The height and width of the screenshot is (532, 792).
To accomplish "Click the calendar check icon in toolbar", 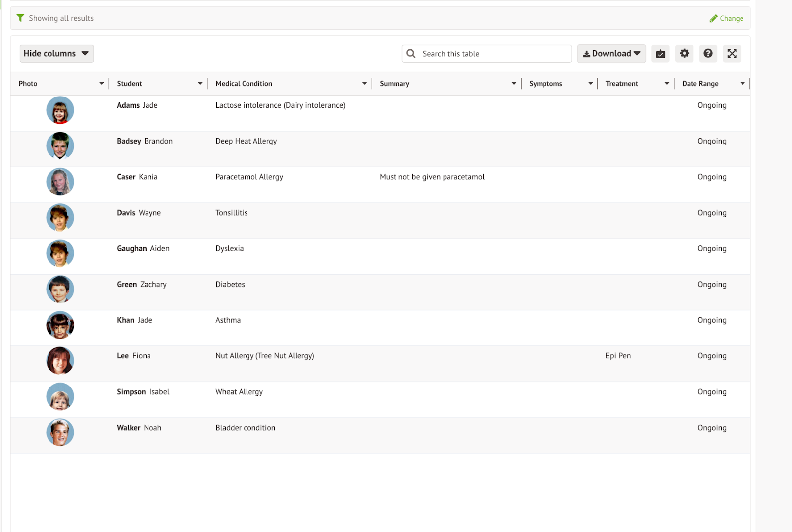I will [x=660, y=54].
